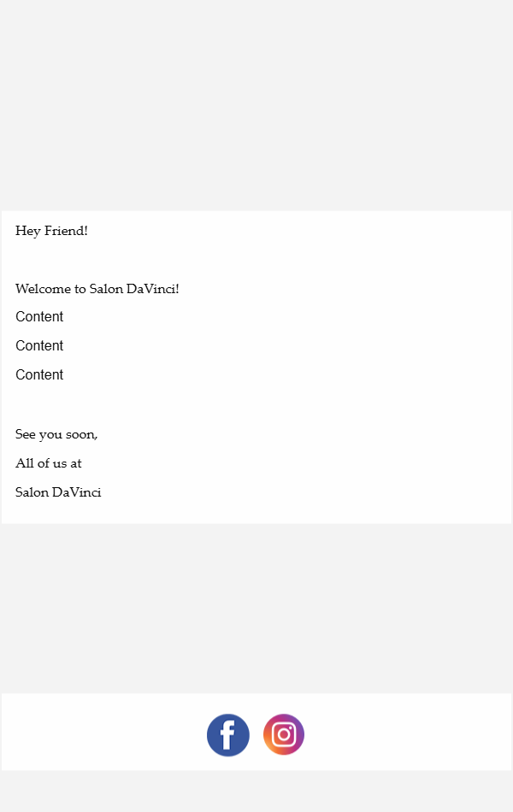The width and height of the screenshot is (513, 812).
Task: Click the word "Friend!" in the greeting
Action: 66,231
